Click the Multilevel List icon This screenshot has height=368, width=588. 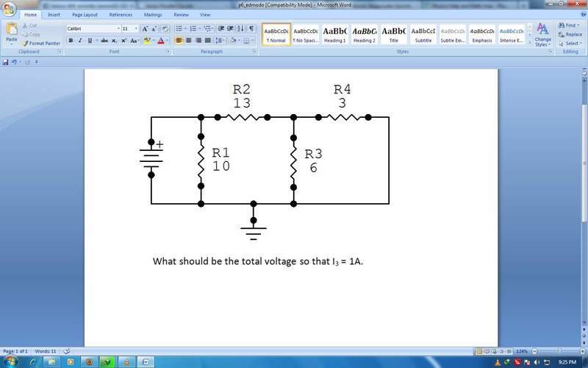click(207, 29)
